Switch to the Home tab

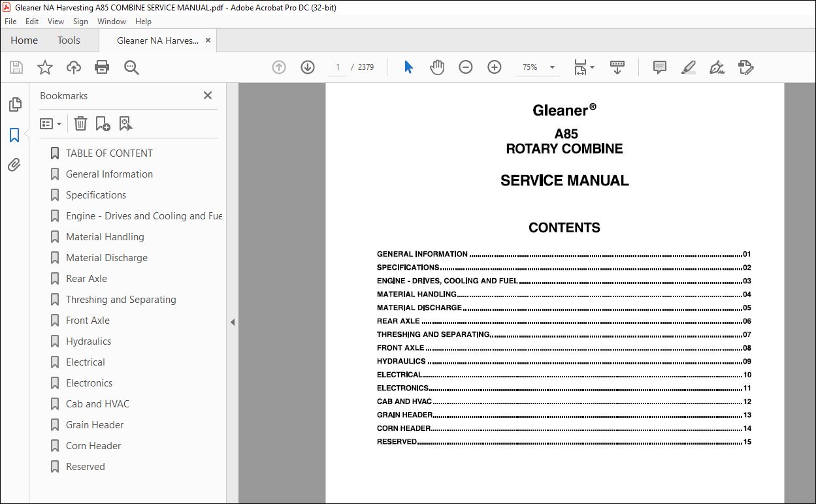click(x=24, y=40)
